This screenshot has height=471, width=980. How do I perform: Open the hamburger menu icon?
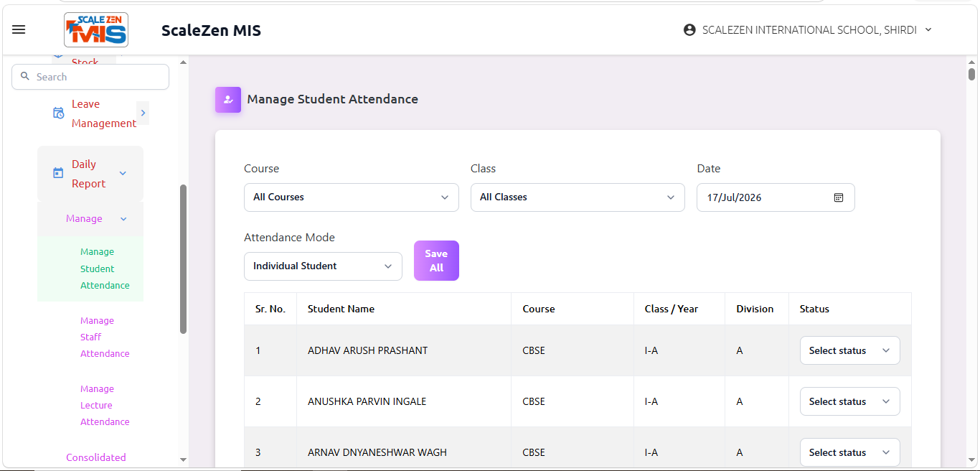(x=19, y=29)
